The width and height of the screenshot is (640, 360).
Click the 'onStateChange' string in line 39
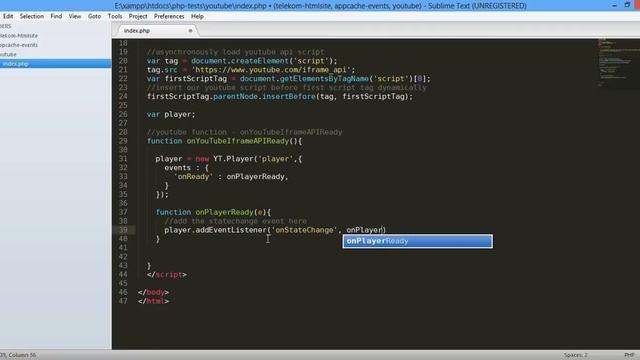click(x=304, y=230)
